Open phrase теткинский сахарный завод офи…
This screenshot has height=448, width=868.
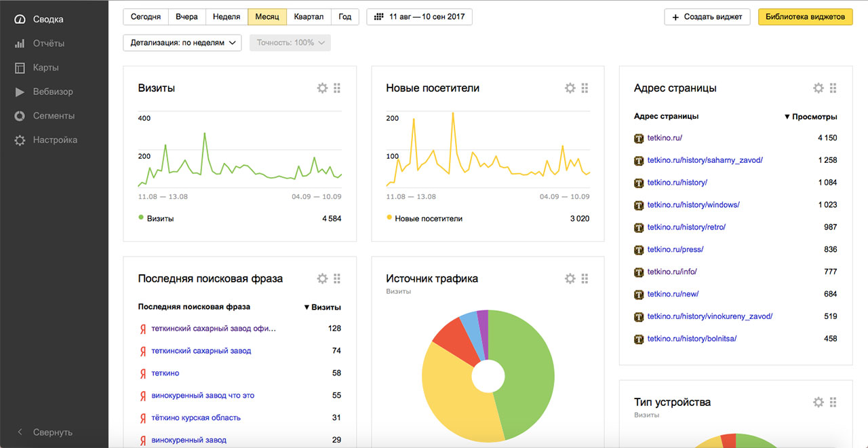pos(214,329)
